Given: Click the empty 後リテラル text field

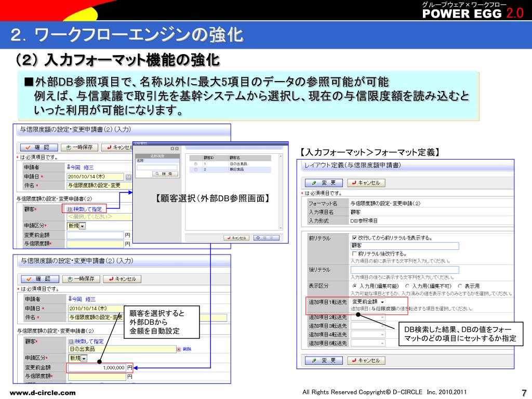Looking at the screenshot, I should (x=405, y=270).
